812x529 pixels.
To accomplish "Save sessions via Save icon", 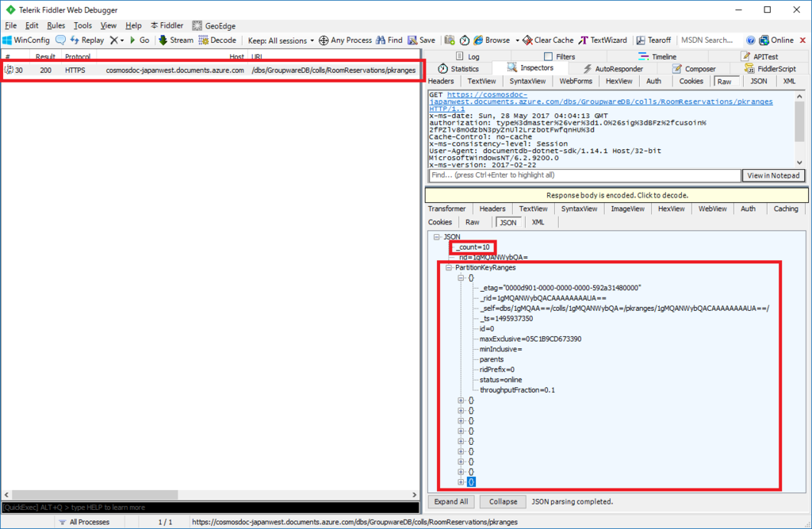I will pos(422,40).
